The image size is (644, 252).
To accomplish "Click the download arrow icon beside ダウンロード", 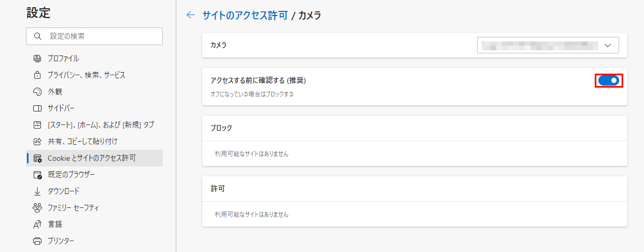I will 37,191.
